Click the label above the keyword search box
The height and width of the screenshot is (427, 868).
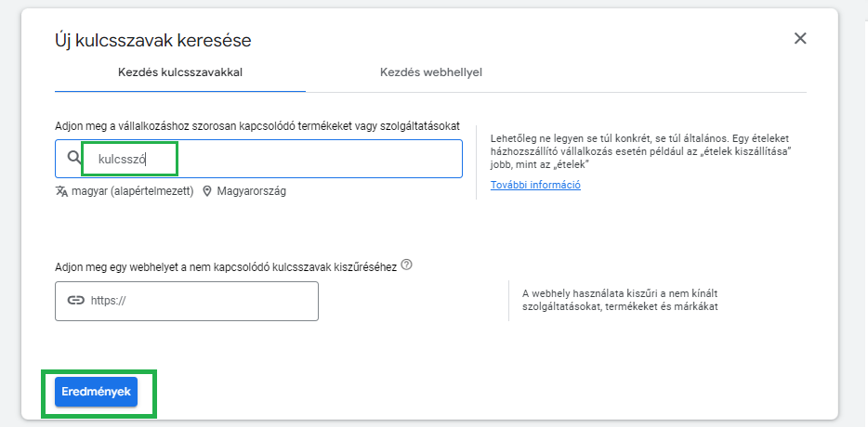pyautogui.click(x=257, y=125)
